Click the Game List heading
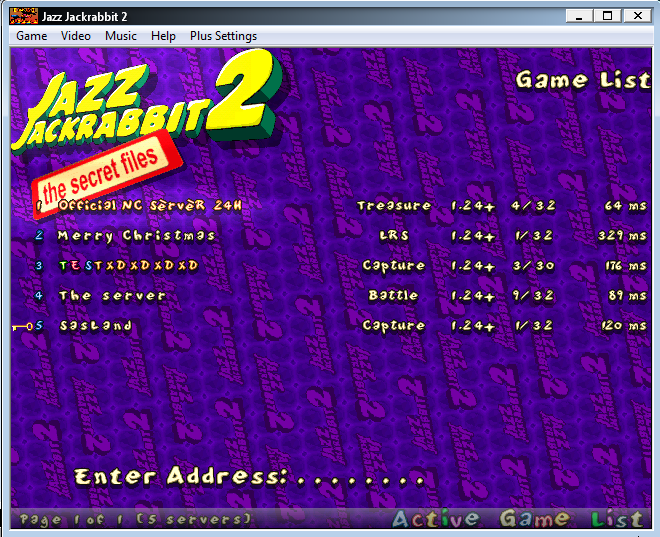 [583, 80]
